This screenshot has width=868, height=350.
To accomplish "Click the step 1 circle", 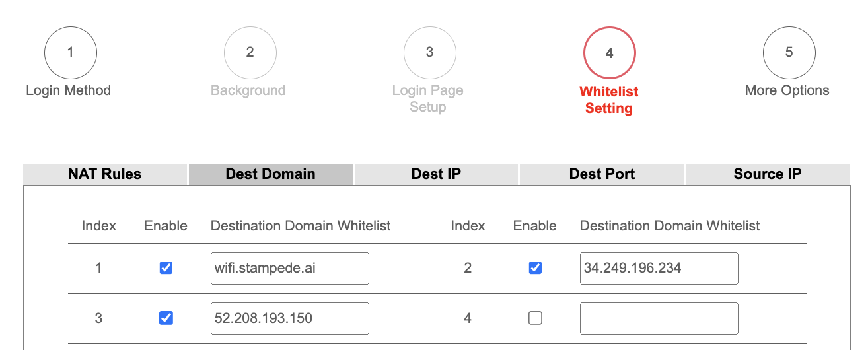I will tap(70, 53).
